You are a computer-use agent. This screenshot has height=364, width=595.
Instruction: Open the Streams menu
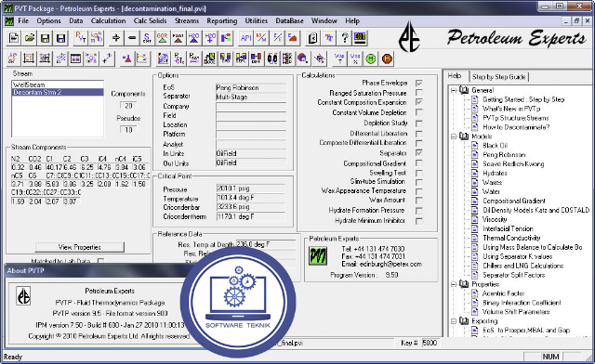[187, 20]
